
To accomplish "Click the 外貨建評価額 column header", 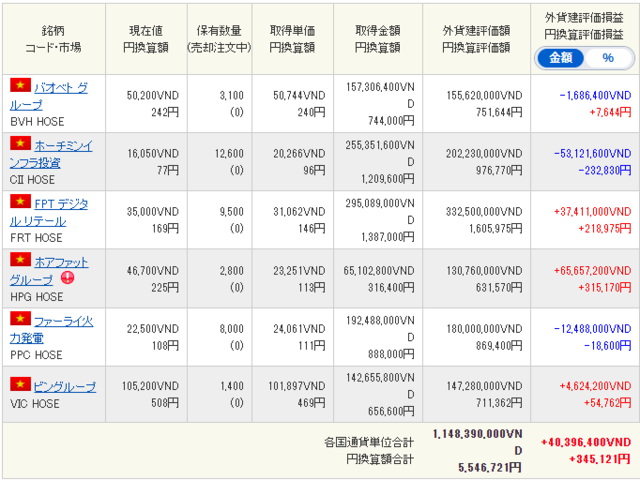I will click(476, 39).
